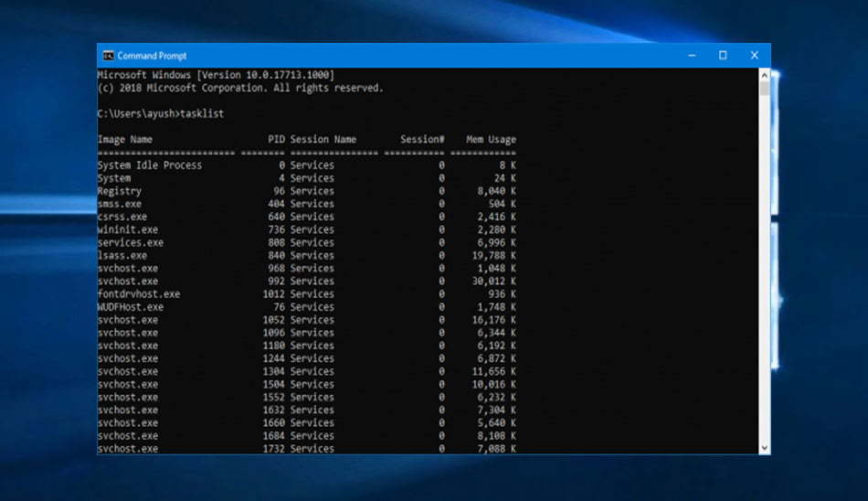Click PID 1180 in the list
This screenshot has height=501, width=868.
[x=273, y=346]
